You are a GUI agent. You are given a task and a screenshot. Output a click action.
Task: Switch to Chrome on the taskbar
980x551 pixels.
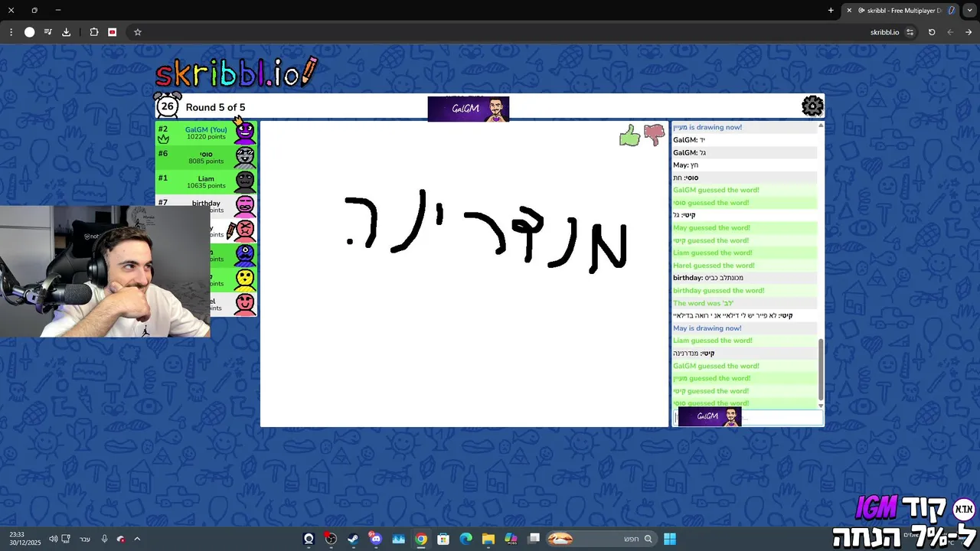coord(421,539)
